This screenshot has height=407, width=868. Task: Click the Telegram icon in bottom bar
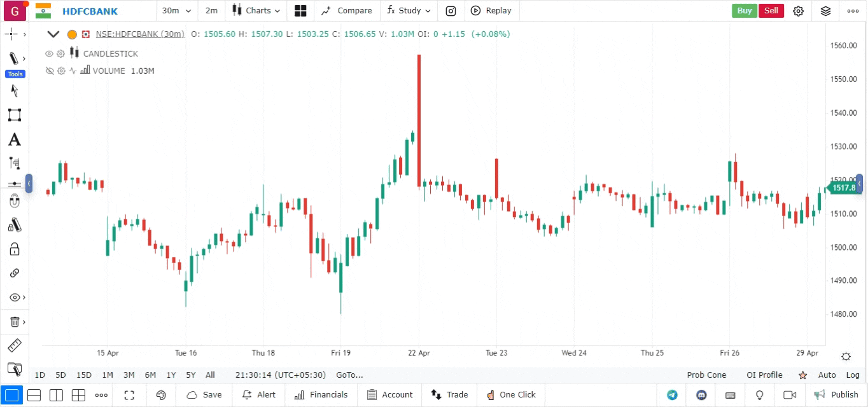tap(672, 395)
